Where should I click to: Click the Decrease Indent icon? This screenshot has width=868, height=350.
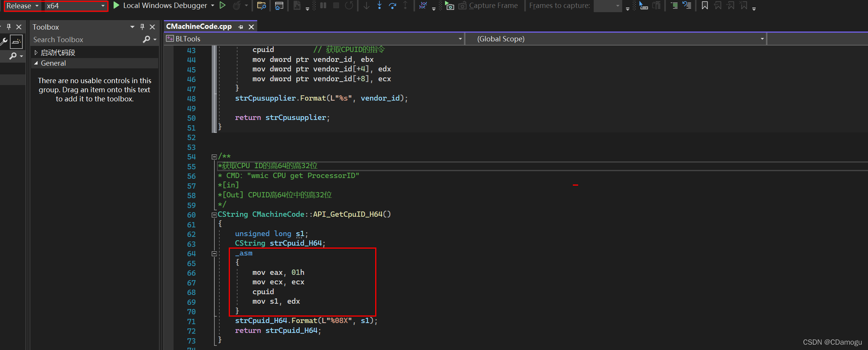674,5
